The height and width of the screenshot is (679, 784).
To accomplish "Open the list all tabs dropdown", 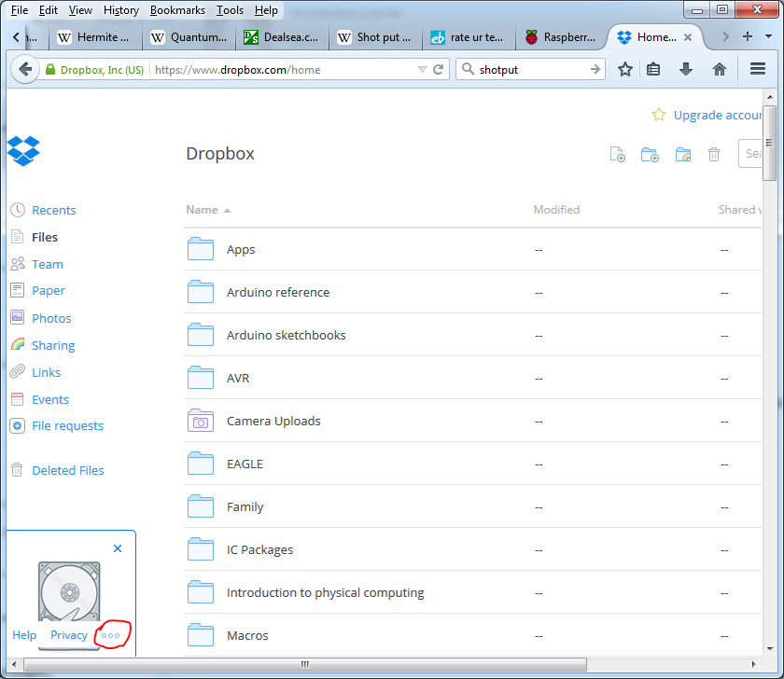I will (770, 37).
